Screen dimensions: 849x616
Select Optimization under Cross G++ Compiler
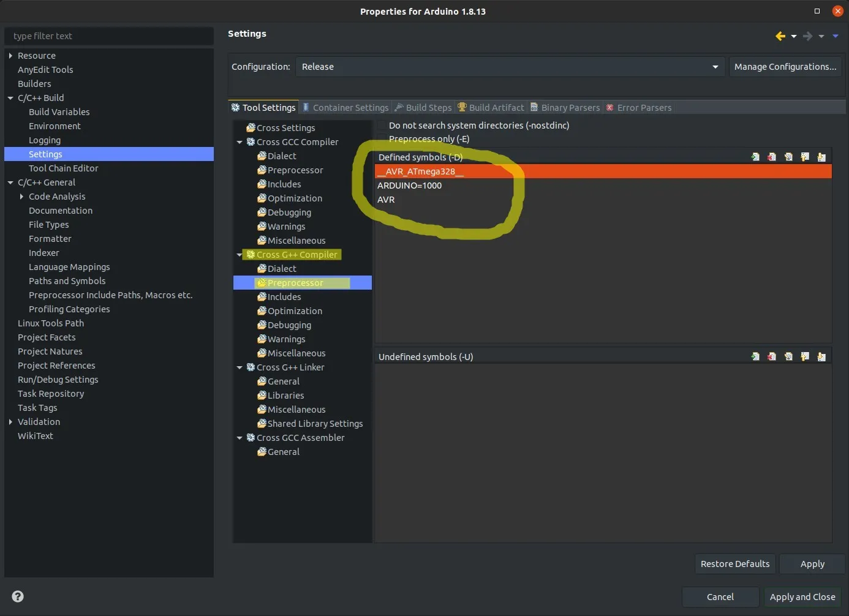pyautogui.click(x=295, y=311)
